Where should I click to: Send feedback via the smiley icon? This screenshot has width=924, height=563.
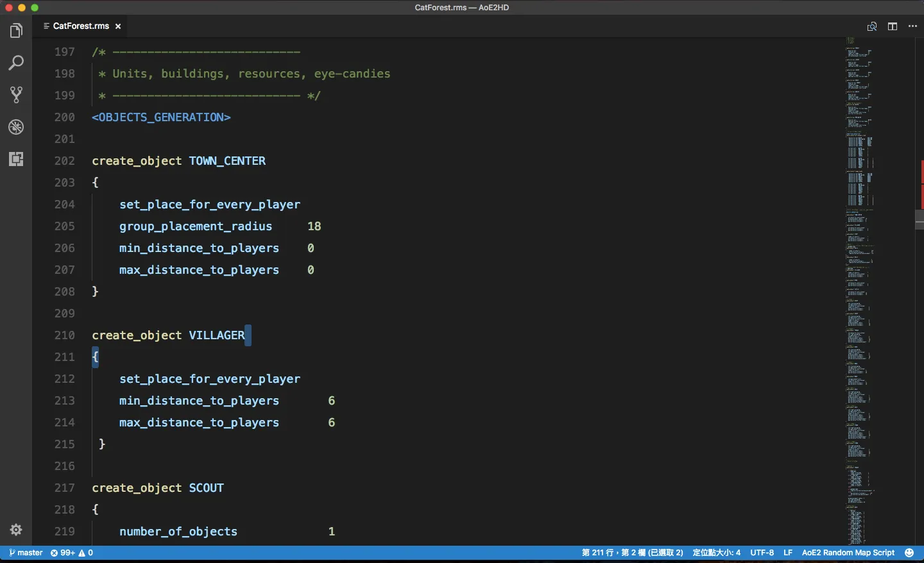[x=909, y=553]
